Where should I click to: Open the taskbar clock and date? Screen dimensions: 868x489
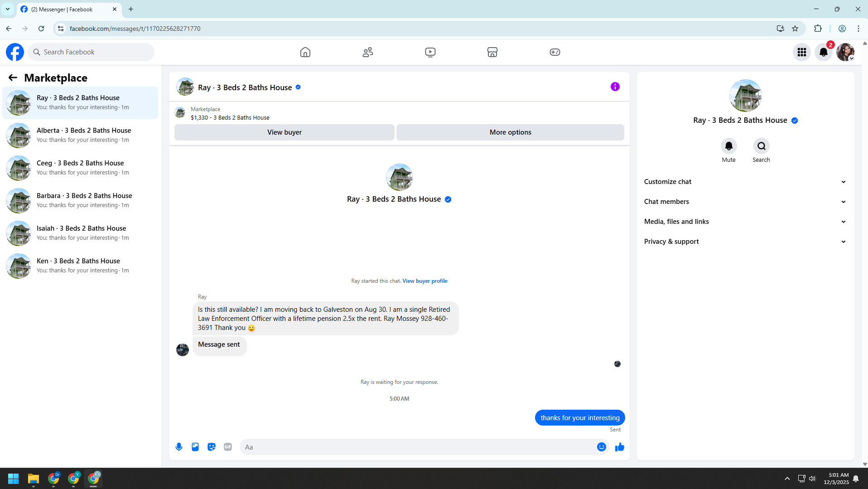coord(836,479)
